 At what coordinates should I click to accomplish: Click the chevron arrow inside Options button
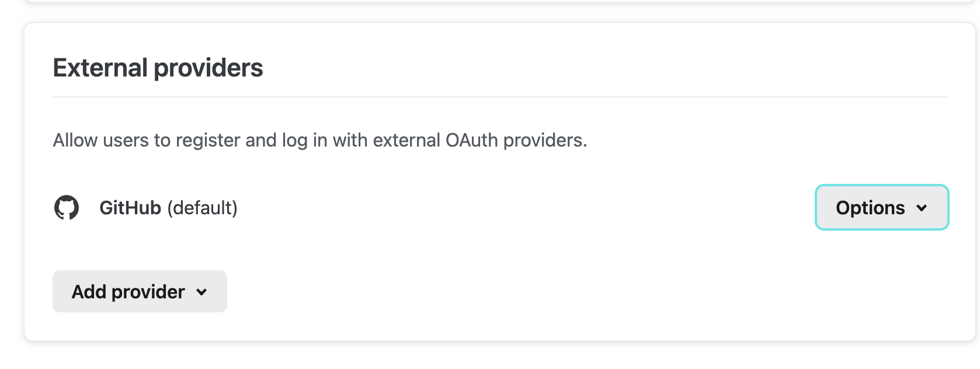pos(922,208)
